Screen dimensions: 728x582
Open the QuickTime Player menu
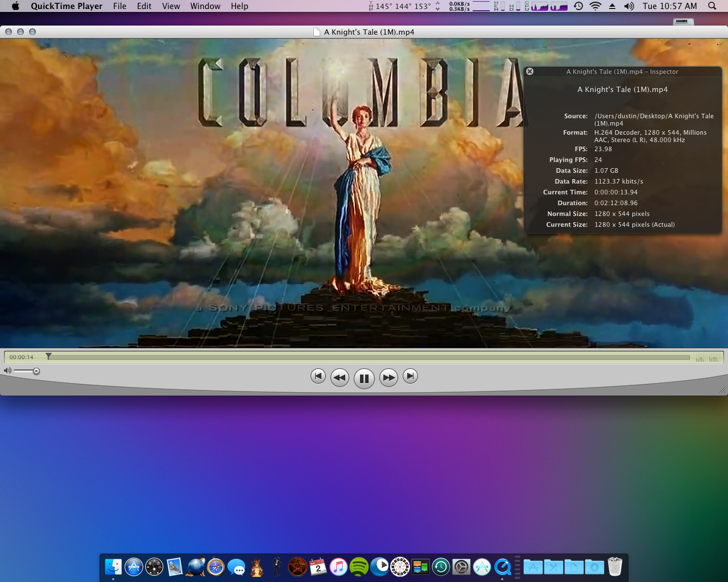(x=67, y=6)
